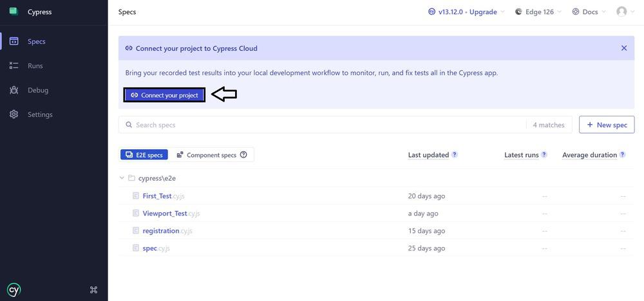Open the Specs sidebar item
This screenshot has width=644, height=301.
(x=54, y=41)
